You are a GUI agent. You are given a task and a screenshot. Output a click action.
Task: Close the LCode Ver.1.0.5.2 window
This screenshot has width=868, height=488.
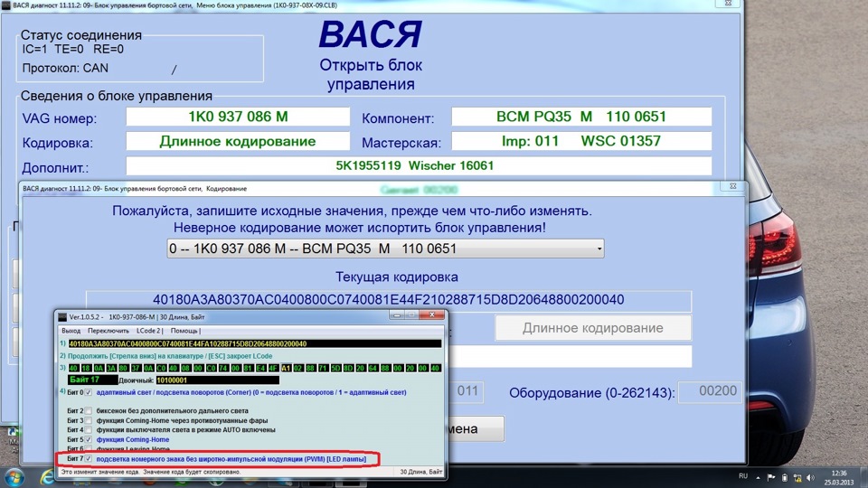point(432,314)
